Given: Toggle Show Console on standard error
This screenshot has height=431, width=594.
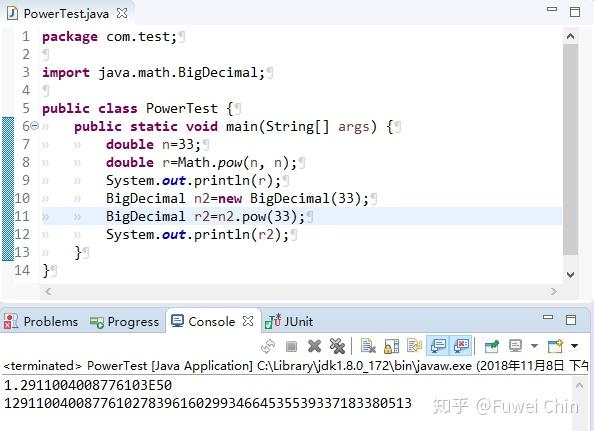Looking at the screenshot, I should 461,346.
